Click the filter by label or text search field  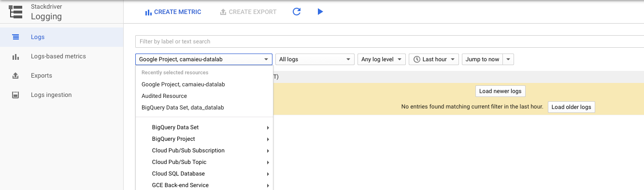tap(389, 41)
